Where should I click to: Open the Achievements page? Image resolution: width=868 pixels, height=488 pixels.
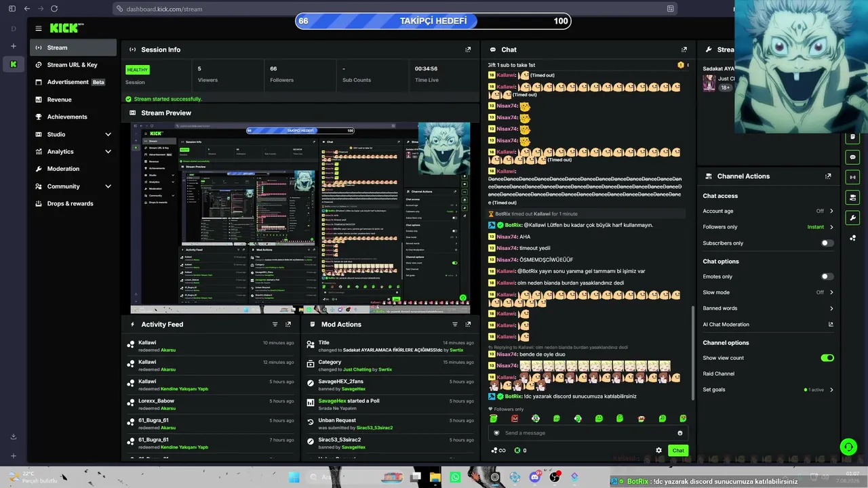[x=73, y=117]
